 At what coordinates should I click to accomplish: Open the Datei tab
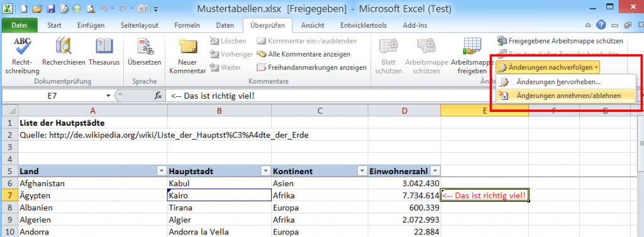pyautogui.click(x=19, y=26)
